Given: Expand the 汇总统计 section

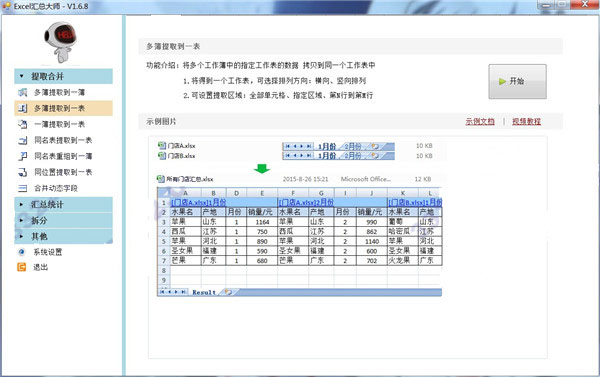Looking at the screenshot, I should 64,204.
